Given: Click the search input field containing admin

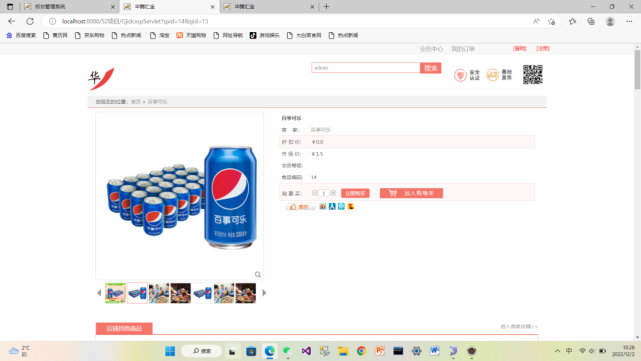Looking at the screenshot, I should coord(365,68).
